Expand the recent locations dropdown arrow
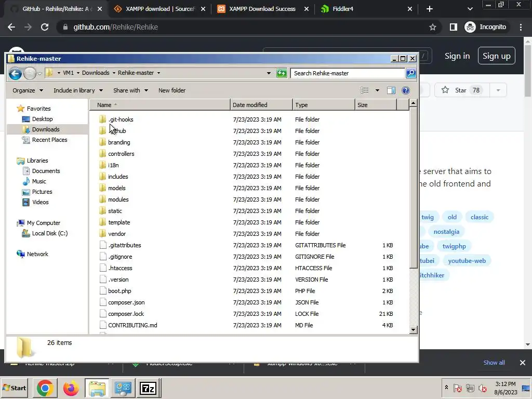 point(39,73)
